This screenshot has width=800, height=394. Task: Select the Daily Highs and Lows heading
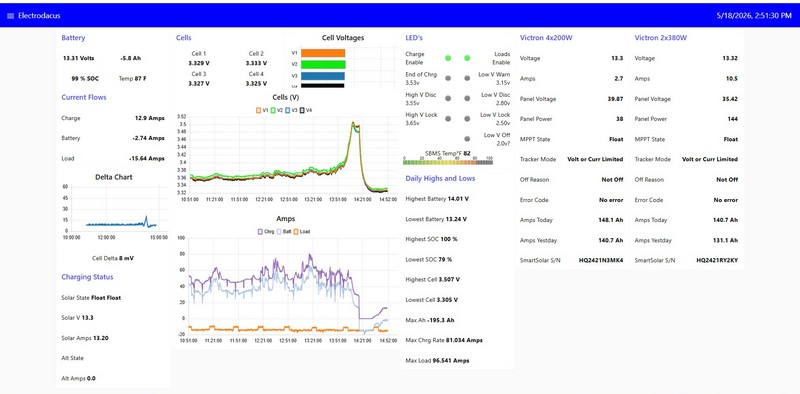point(440,178)
